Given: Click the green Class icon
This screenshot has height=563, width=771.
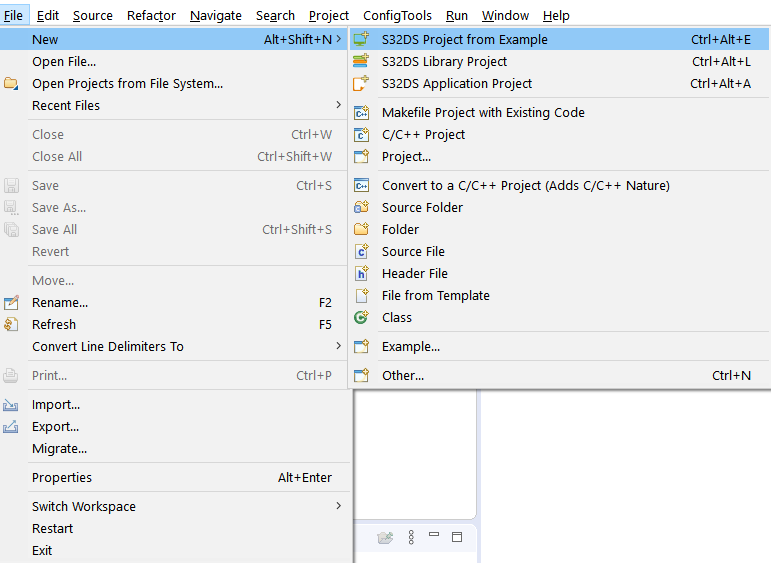Looking at the screenshot, I should coord(362,318).
